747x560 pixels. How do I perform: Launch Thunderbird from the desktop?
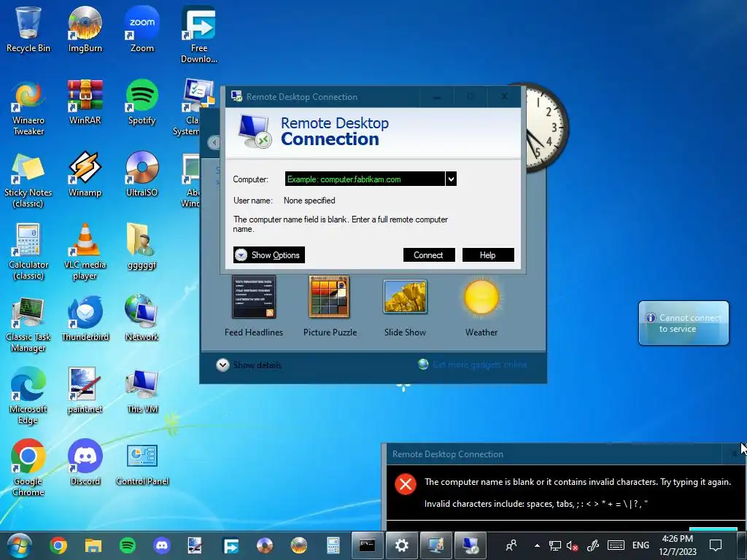click(x=85, y=319)
